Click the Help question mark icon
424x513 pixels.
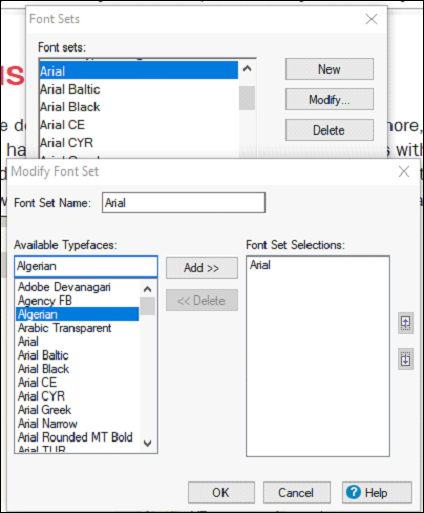point(353,492)
